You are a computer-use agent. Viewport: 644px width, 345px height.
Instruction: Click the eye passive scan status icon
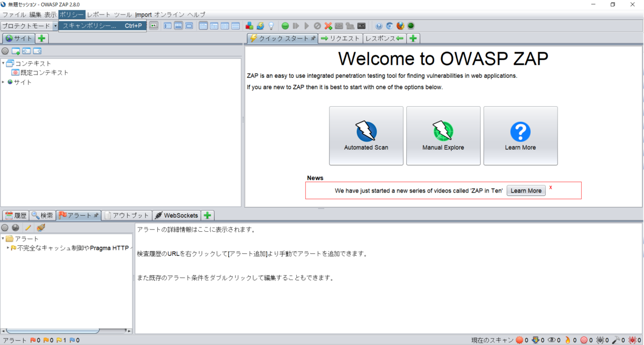tap(551, 340)
